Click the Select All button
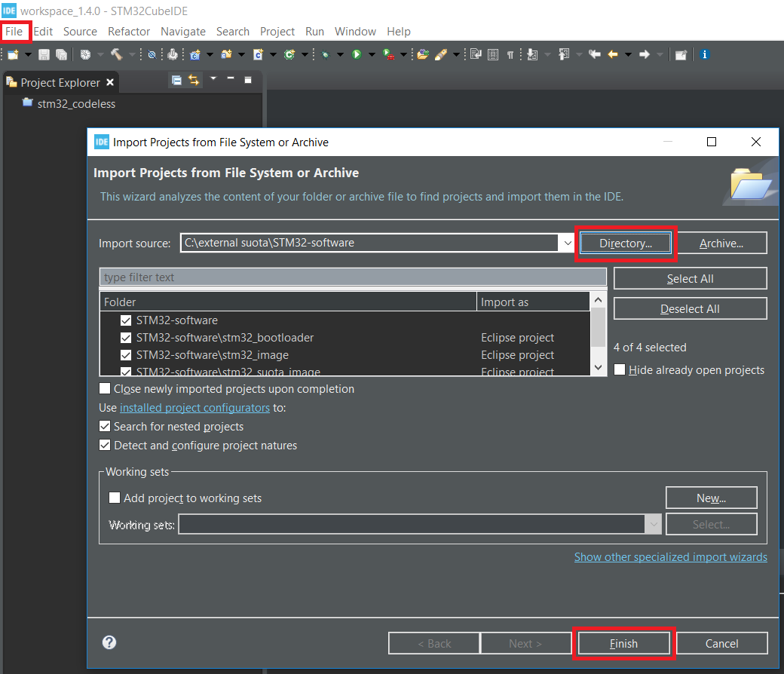784x674 pixels. pos(690,278)
